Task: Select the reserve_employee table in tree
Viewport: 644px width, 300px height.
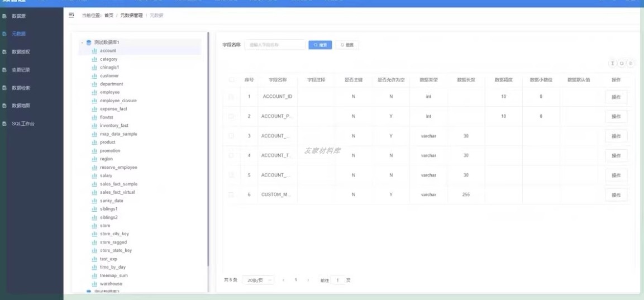Action: point(119,167)
